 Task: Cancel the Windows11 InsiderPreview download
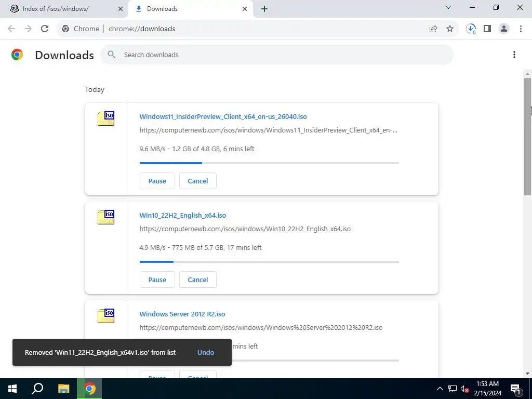click(198, 181)
